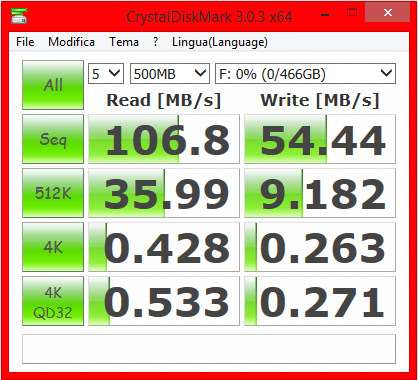Open the Modifica menu
The height and width of the screenshot is (380, 418).
click(x=71, y=42)
